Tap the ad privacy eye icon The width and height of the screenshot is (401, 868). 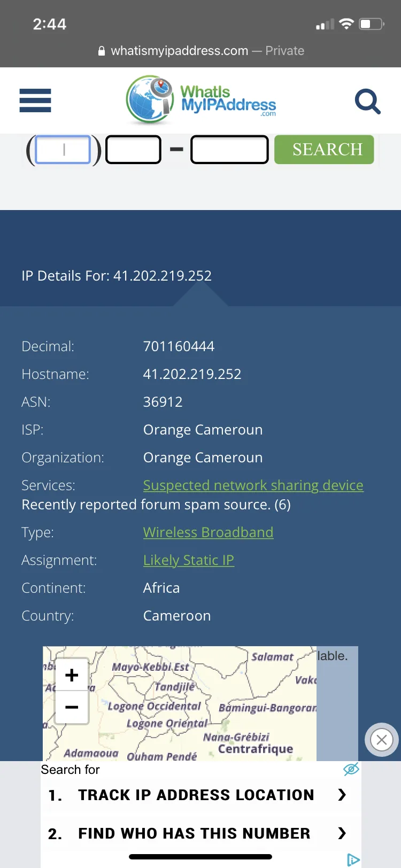pos(351,769)
